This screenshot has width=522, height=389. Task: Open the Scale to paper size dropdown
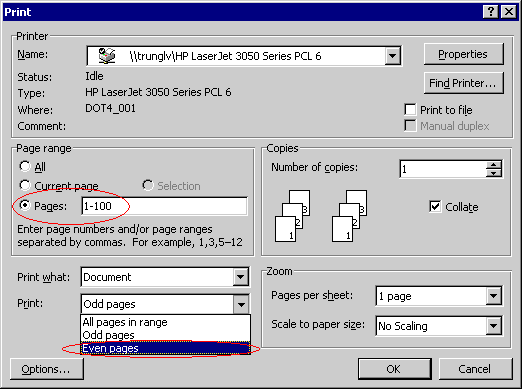pyautogui.click(x=493, y=326)
